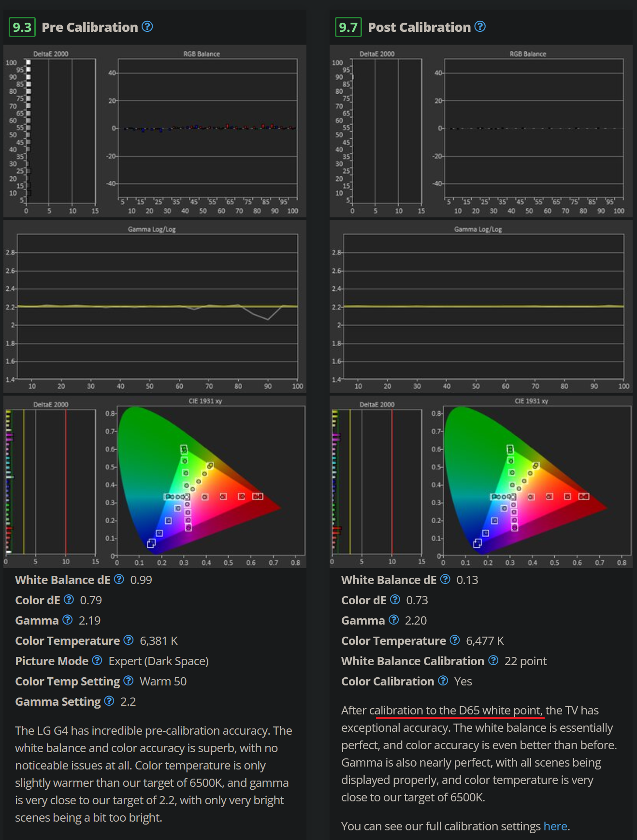The width and height of the screenshot is (637, 840).
Task: Click the 'Picture Mode' label
Action: (x=52, y=661)
